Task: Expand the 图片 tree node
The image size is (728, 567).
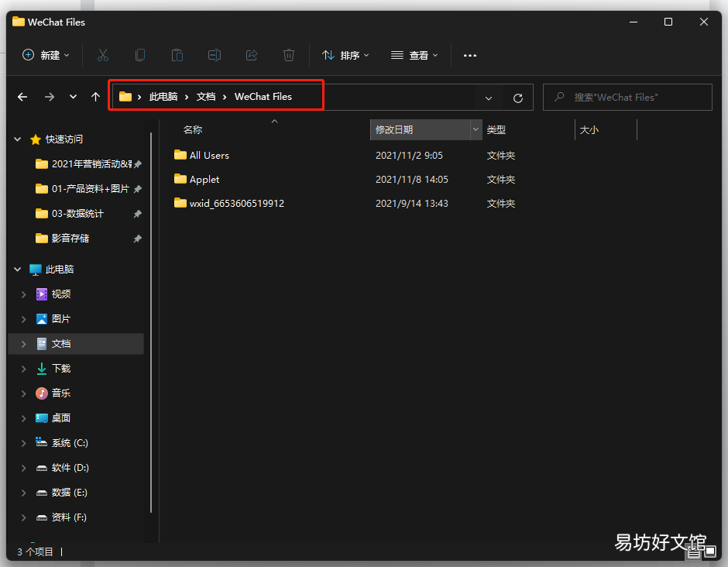Action: click(x=24, y=319)
